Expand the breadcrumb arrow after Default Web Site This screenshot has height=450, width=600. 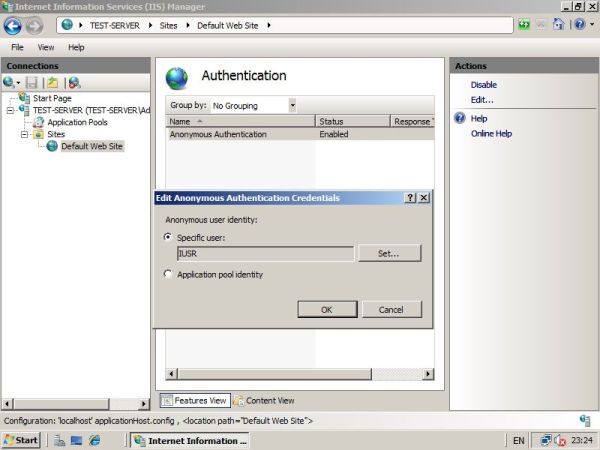pyautogui.click(x=269, y=25)
